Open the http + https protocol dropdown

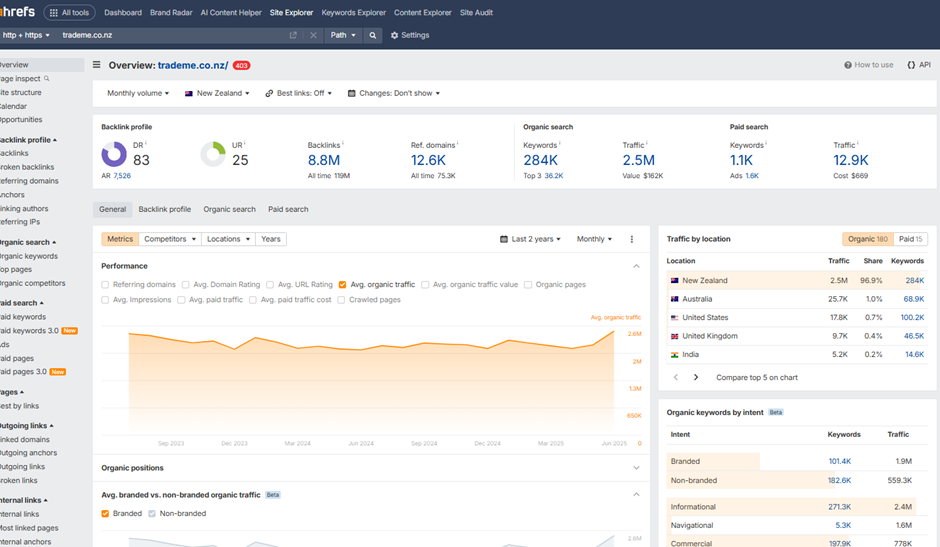point(26,35)
